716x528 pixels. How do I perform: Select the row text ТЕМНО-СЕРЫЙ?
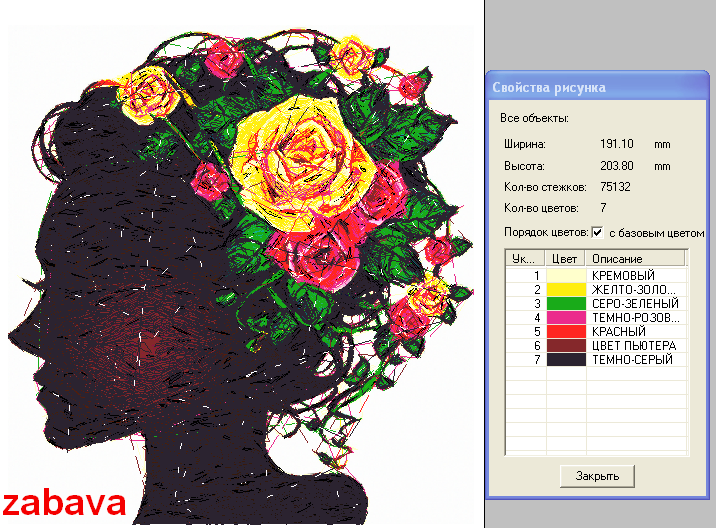(x=632, y=359)
